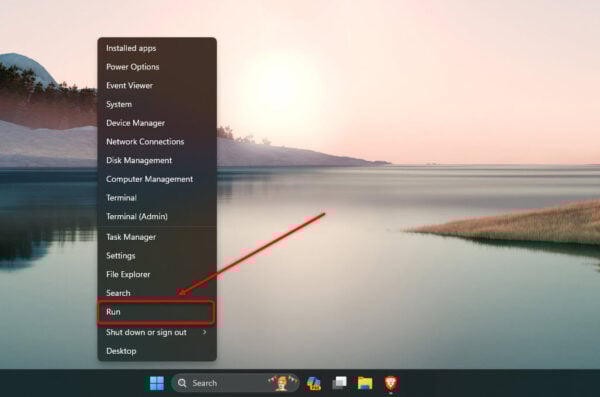The height and width of the screenshot is (397, 600).
Task: Open the Copilot icon on taskbar
Action: click(x=314, y=383)
